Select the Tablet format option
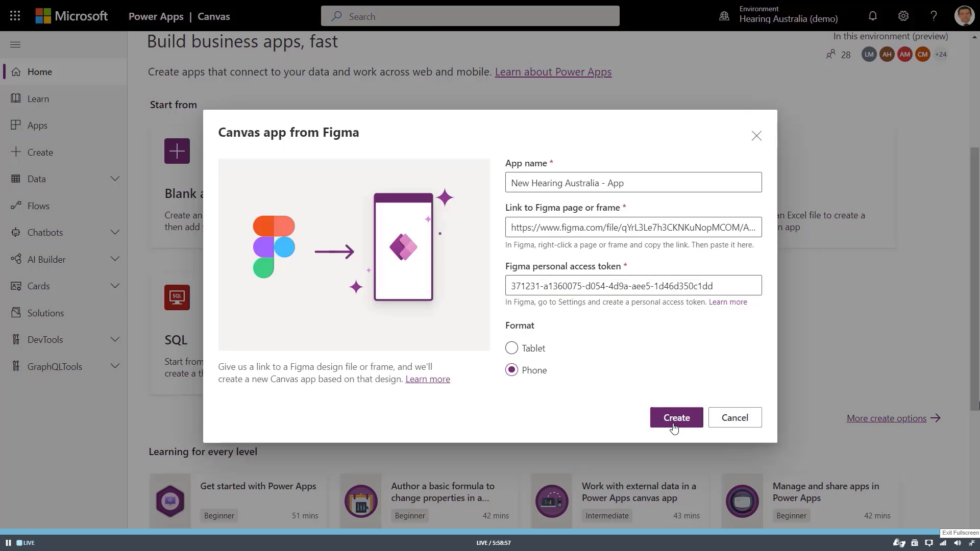Screen dimensions: 980x551 tap(511, 348)
